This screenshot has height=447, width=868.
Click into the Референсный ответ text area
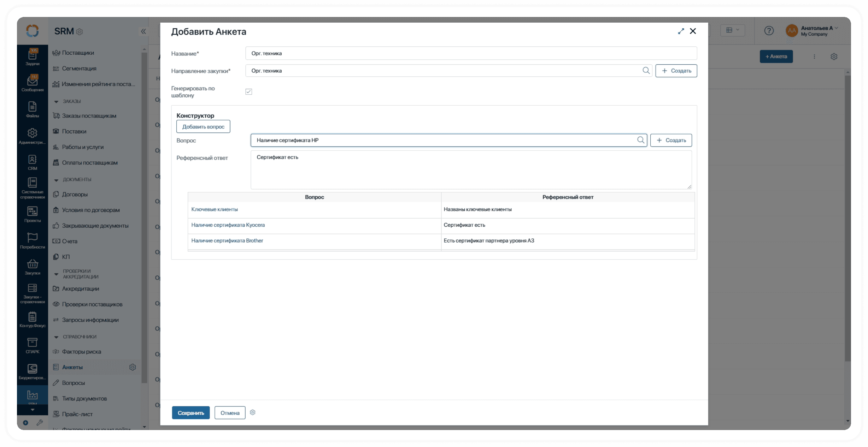(x=471, y=170)
